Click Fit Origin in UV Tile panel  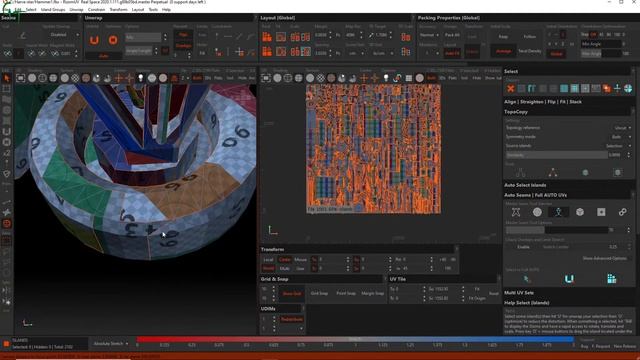point(477,298)
